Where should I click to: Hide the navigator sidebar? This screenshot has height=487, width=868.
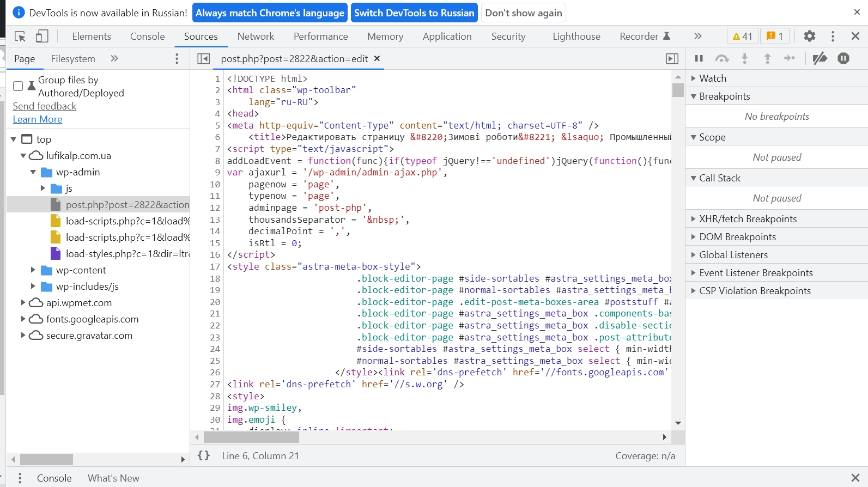203,59
